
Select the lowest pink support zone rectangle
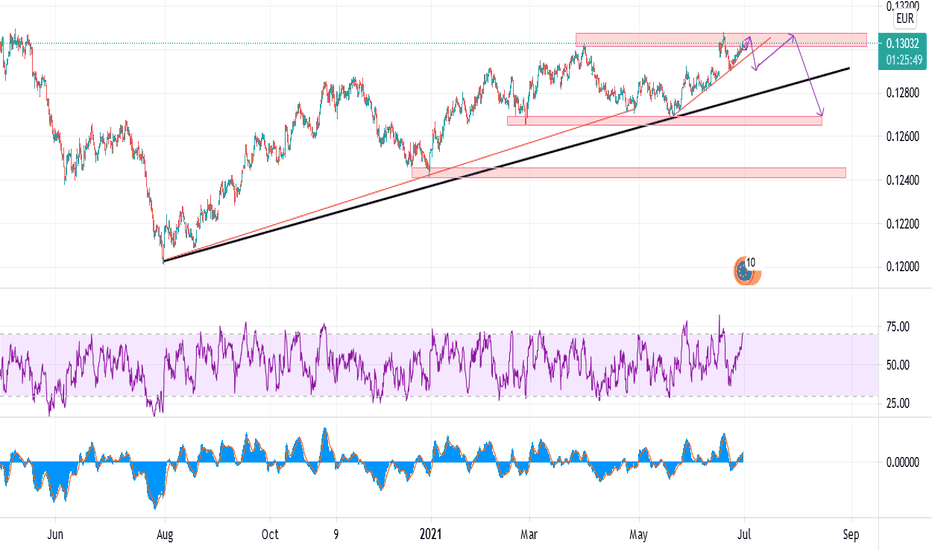coord(629,172)
